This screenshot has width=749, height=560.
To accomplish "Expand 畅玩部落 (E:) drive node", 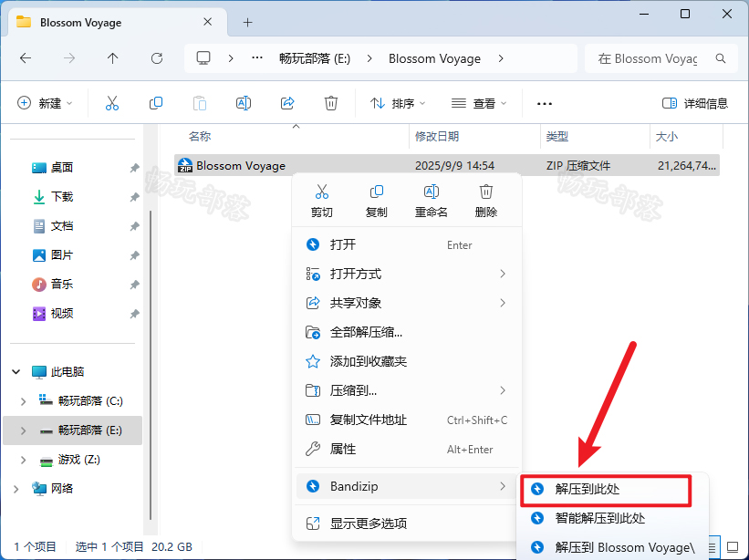I will point(23,430).
